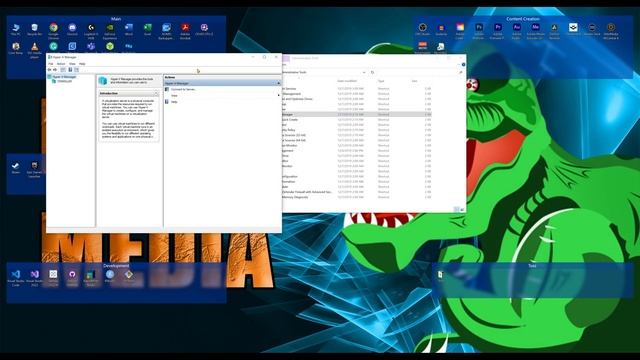Open the Adobe Audition desktop shortcut
Image resolution: width=640 pixels, height=360 pixels.
tap(516, 30)
